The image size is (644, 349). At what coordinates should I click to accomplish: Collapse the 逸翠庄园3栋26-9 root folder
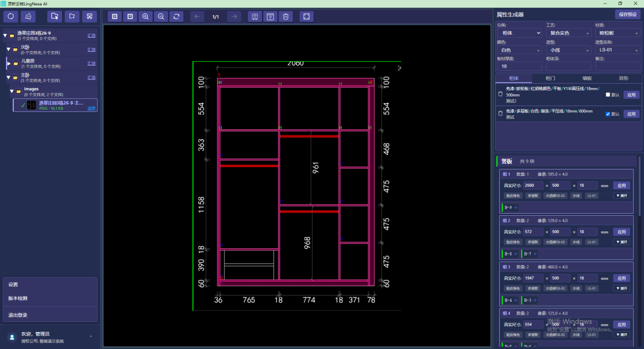[5, 36]
